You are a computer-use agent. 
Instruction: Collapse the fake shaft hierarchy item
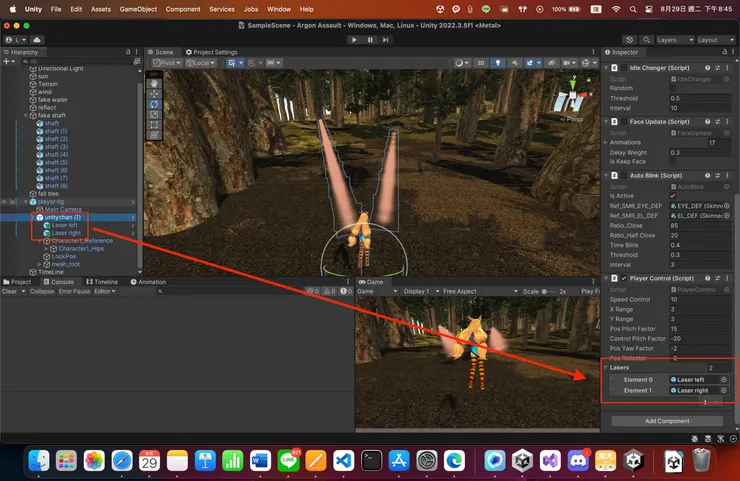click(x=27, y=115)
